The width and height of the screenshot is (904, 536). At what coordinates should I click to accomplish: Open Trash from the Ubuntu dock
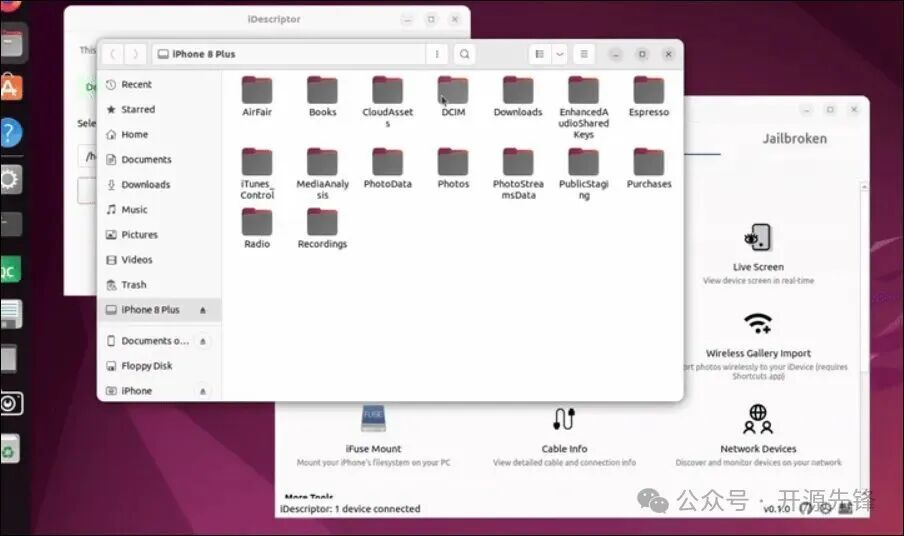point(10,450)
